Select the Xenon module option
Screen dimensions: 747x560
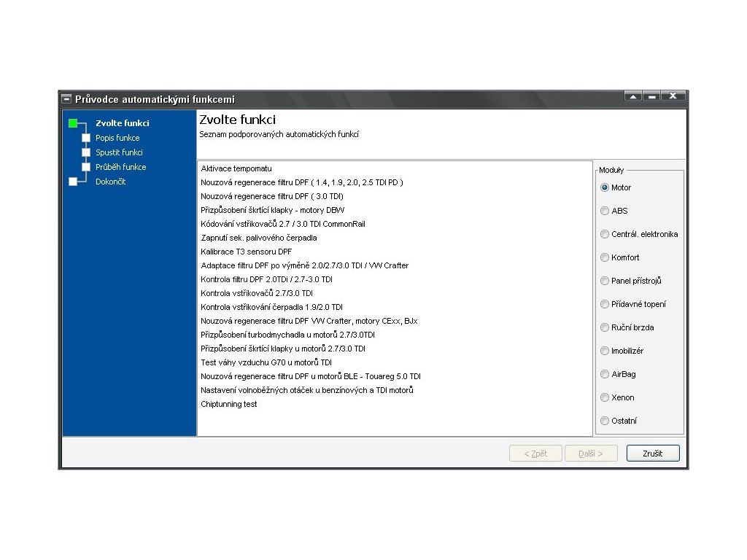605,397
